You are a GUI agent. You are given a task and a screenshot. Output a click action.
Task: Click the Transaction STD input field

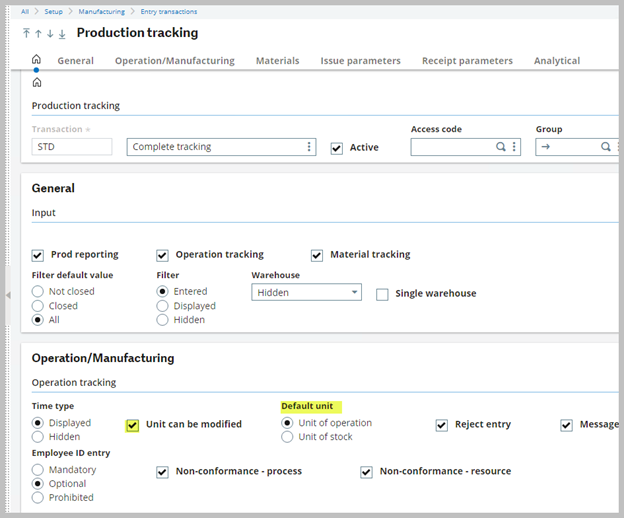72,147
